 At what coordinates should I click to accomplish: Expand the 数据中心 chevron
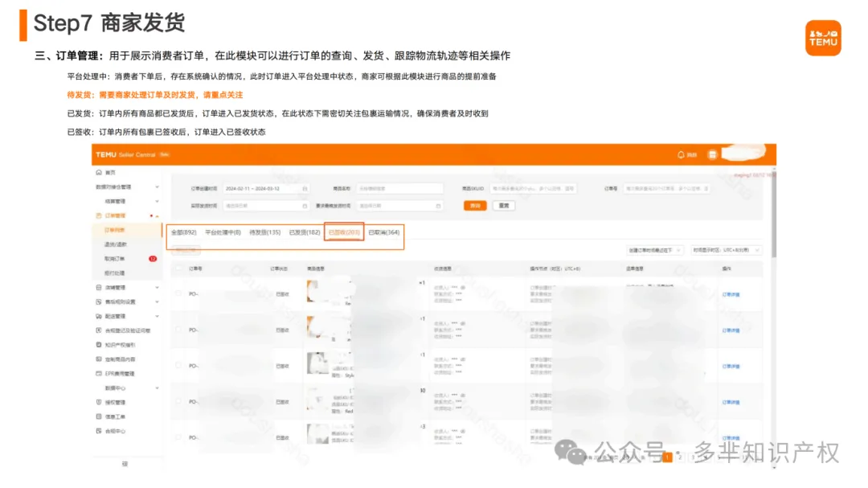click(158, 388)
